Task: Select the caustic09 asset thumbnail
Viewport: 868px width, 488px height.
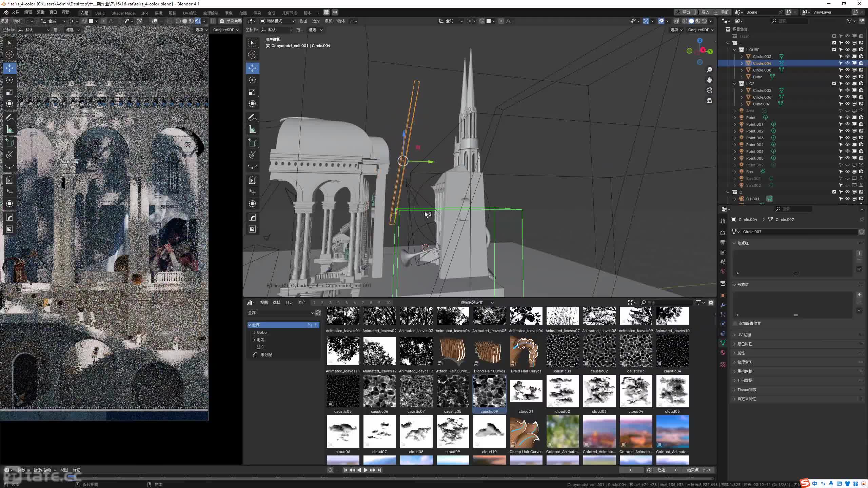Action: (489, 392)
